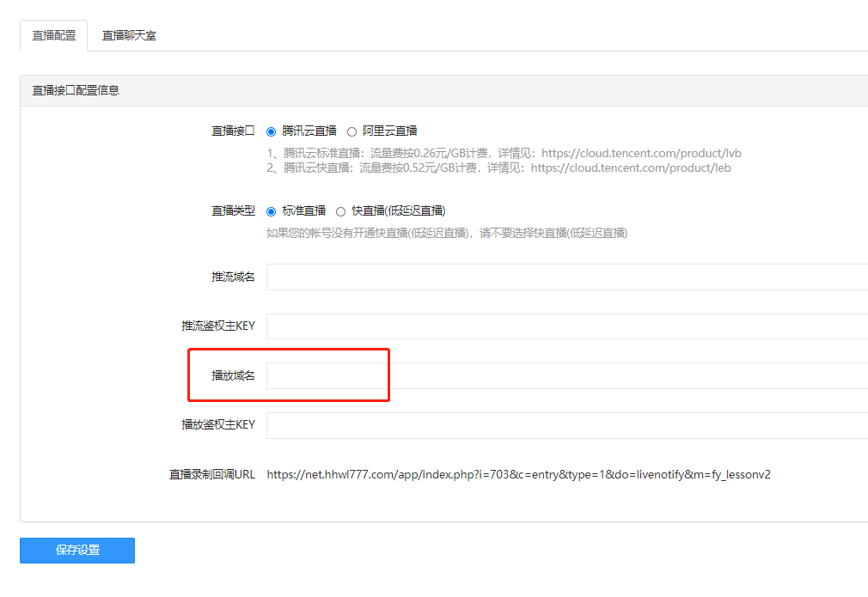The width and height of the screenshot is (868, 597).
Task: Choose 标准直播 as live type
Action: (272, 211)
